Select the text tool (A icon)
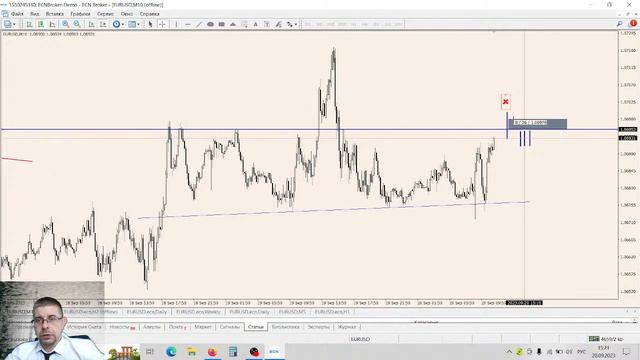 256,24
